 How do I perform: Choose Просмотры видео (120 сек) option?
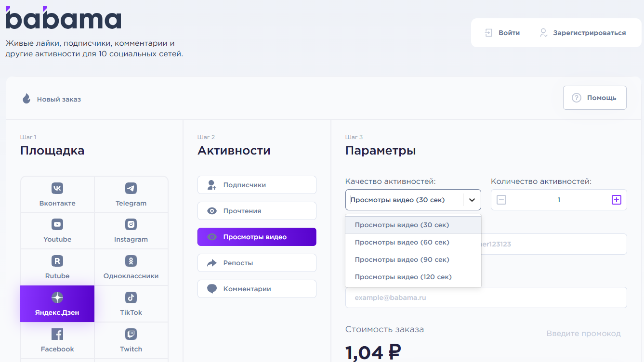(x=413, y=277)
